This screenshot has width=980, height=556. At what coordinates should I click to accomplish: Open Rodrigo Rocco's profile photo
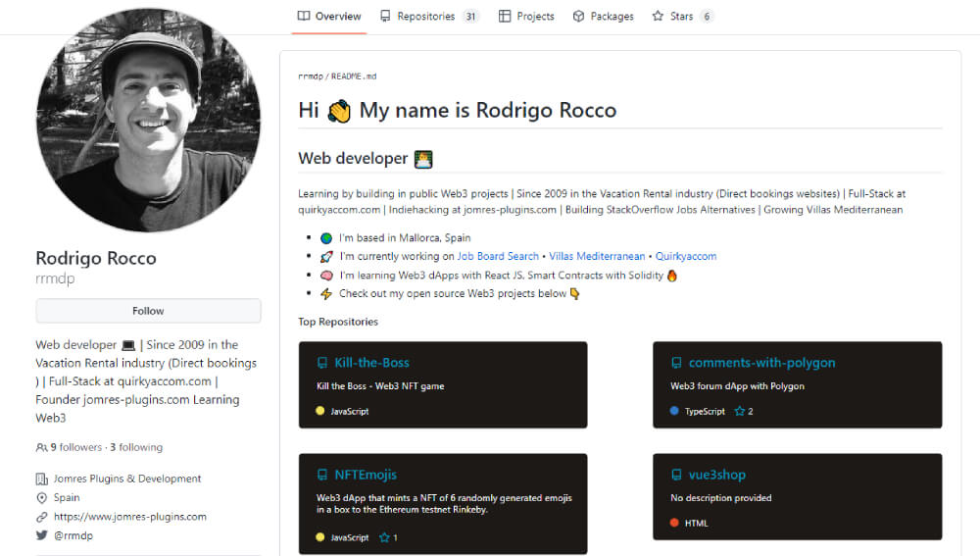click(148, 120)
